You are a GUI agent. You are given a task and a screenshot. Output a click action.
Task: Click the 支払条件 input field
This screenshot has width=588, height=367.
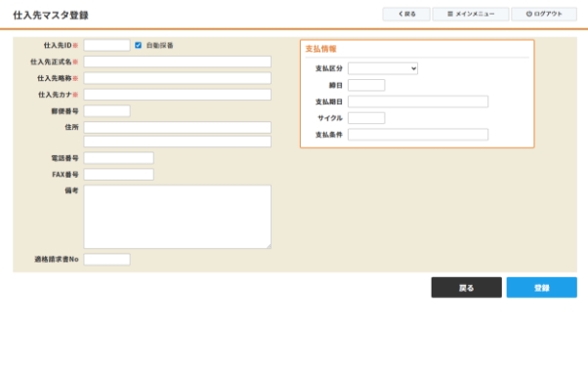(x=418, y=135)
